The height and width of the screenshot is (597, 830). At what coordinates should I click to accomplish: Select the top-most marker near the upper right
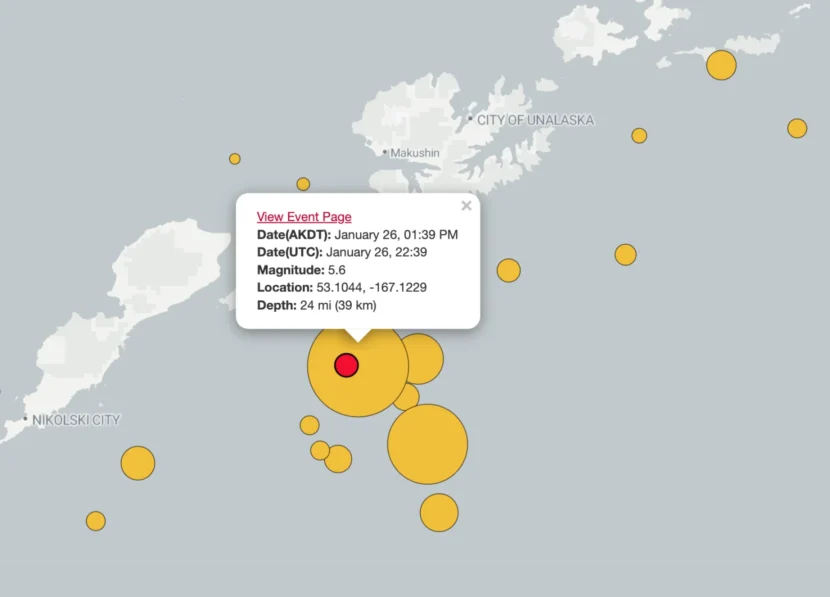tap(721, 65)
